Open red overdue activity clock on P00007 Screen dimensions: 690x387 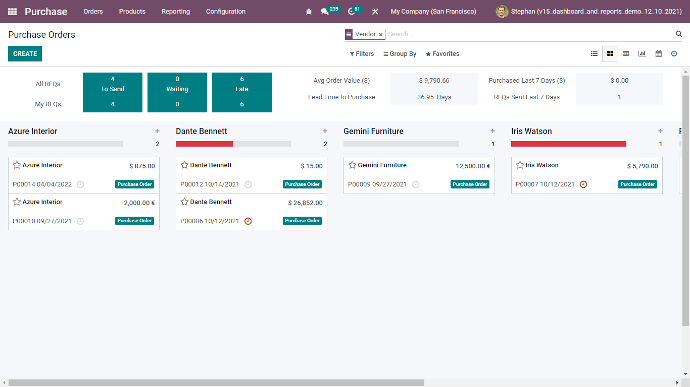coord(584,184)
